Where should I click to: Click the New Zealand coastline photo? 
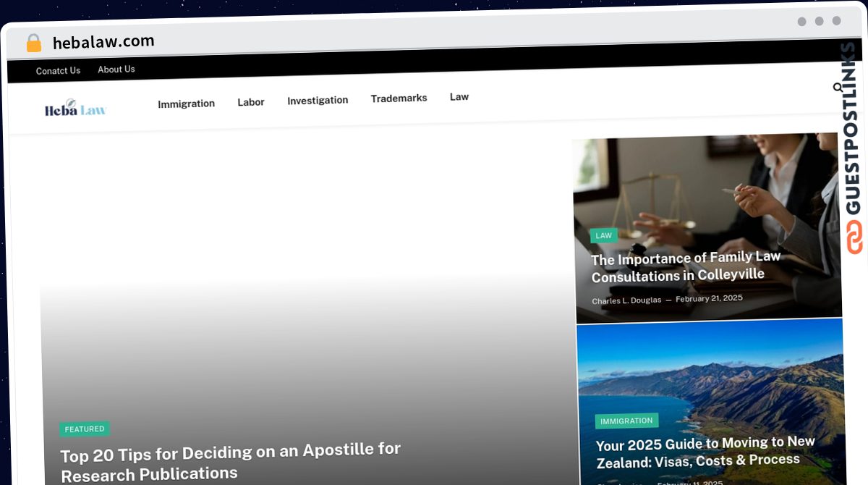(711, 402)
